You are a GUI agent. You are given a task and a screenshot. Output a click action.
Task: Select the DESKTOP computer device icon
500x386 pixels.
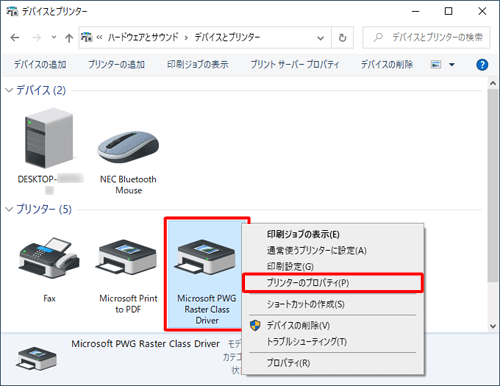pos(49,138)
